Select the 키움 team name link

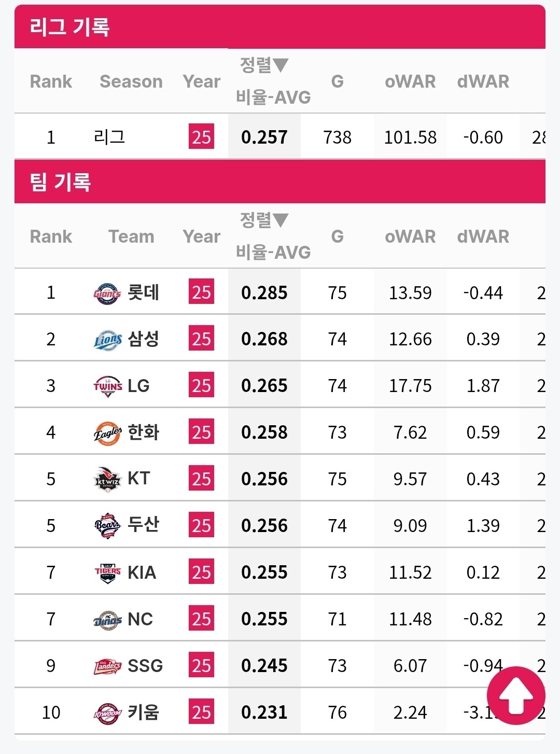(x=143, y=712)
